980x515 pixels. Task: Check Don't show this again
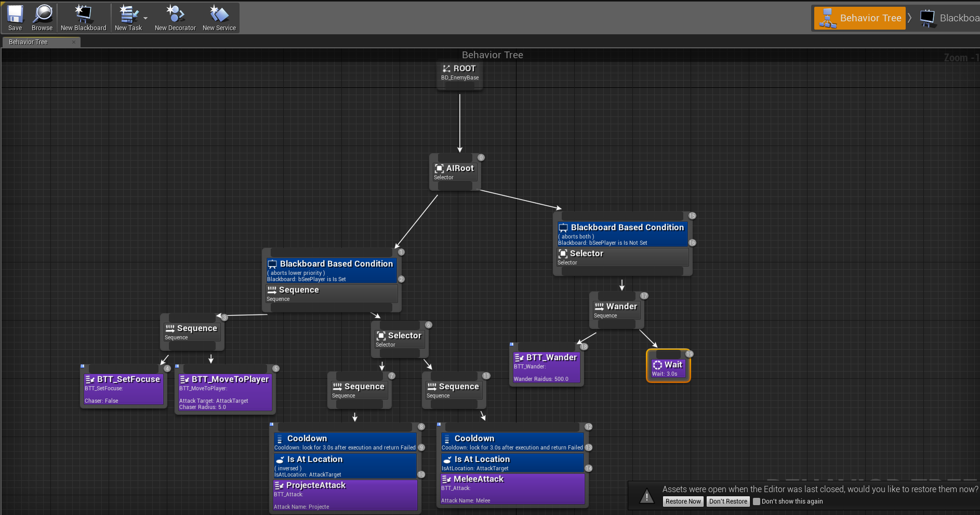pos(757,501)
